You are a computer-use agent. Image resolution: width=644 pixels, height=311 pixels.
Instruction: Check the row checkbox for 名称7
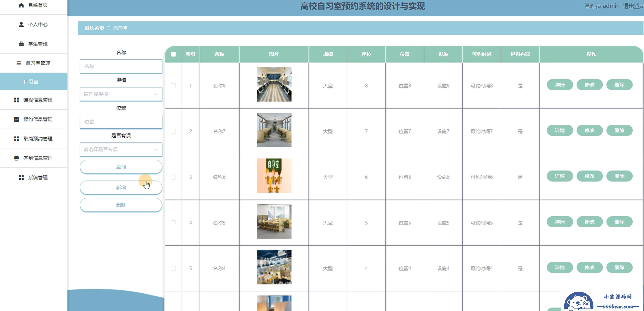pos(173,131)
